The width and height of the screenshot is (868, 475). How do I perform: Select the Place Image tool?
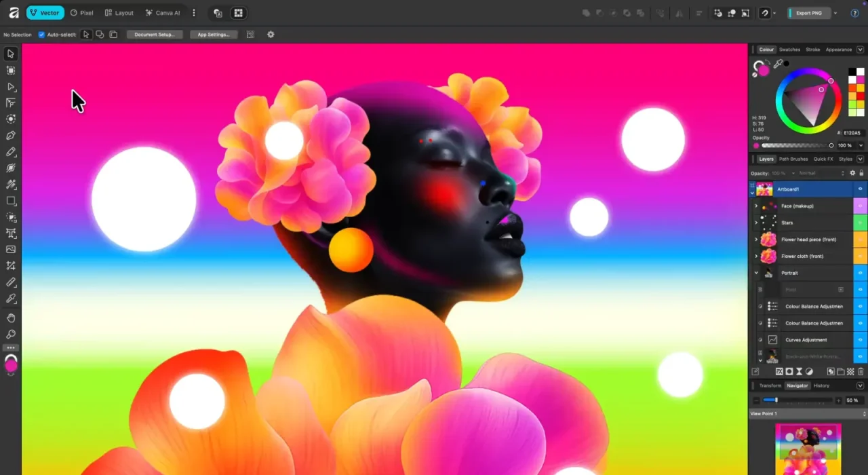tap(11, 250)
